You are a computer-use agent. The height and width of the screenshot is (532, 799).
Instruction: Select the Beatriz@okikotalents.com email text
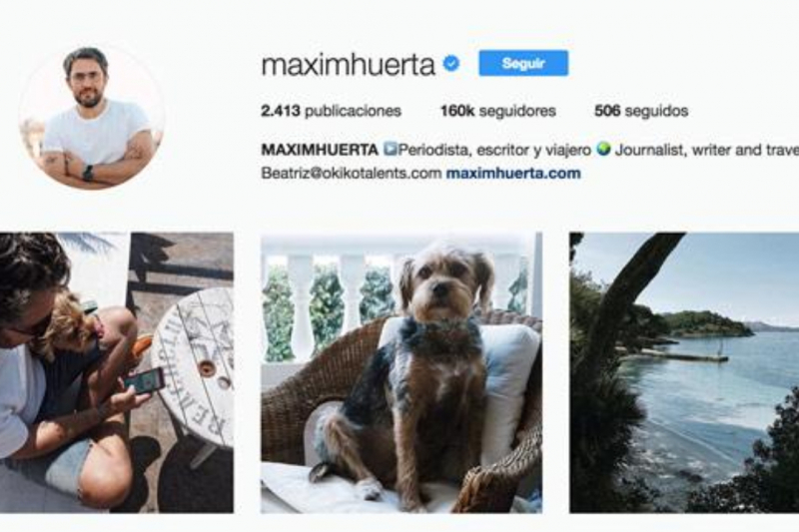click(352, 173)
